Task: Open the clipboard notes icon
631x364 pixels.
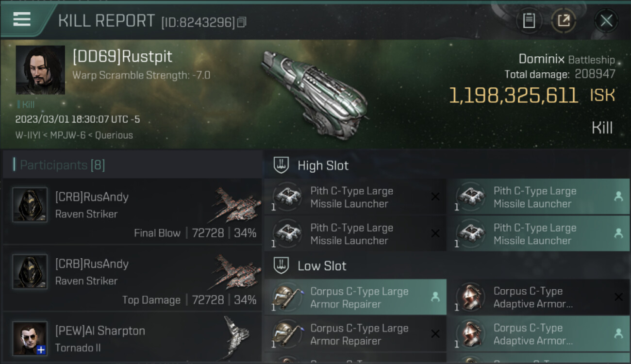Action: [529, 21]
